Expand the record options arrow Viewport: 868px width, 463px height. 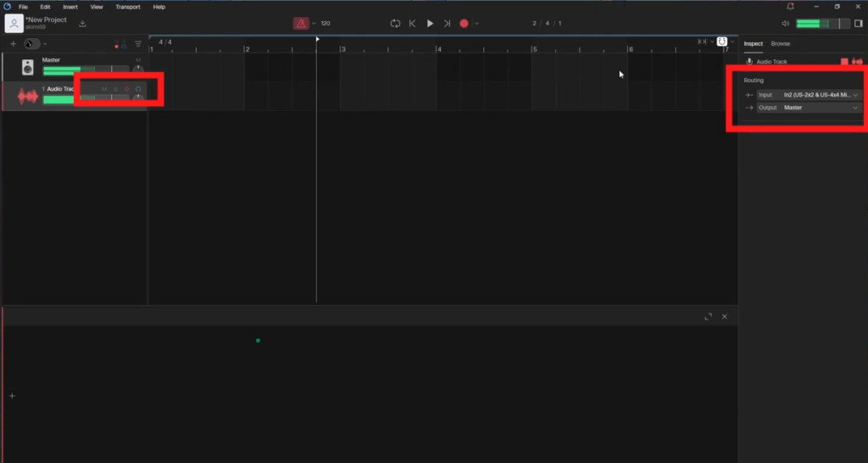point(477,24)
